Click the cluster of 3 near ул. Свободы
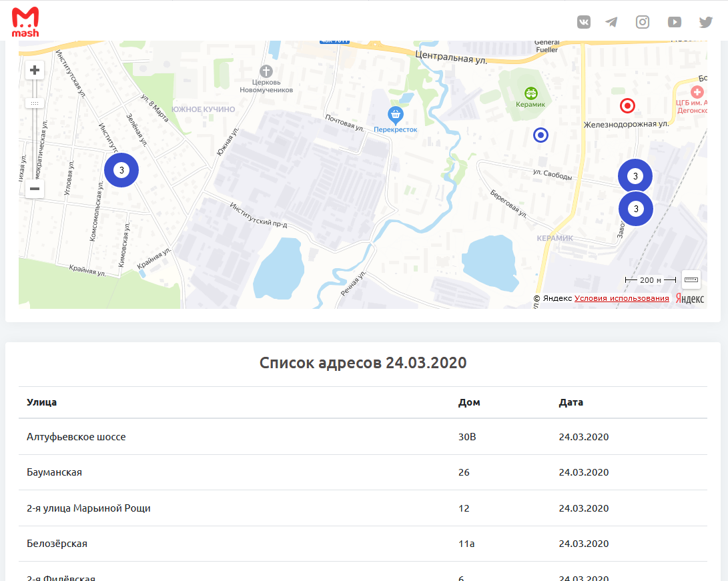728x581 pixels. pos(635,176)
